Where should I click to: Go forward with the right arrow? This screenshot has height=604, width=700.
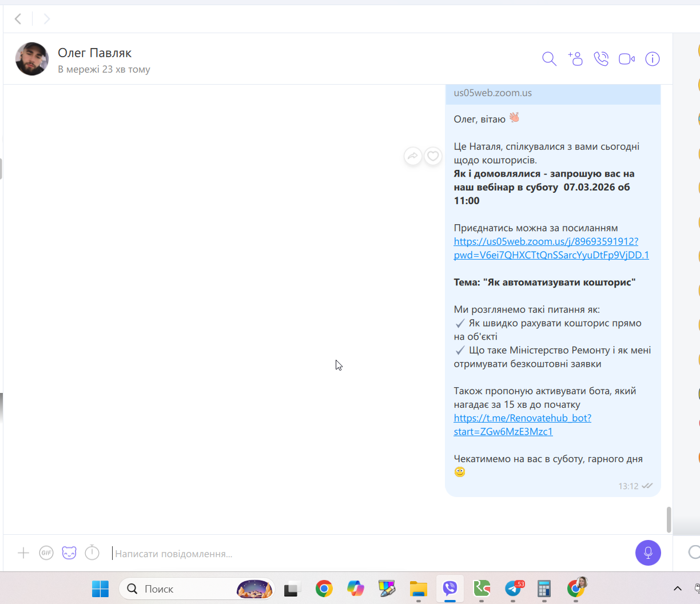[47, 19]
